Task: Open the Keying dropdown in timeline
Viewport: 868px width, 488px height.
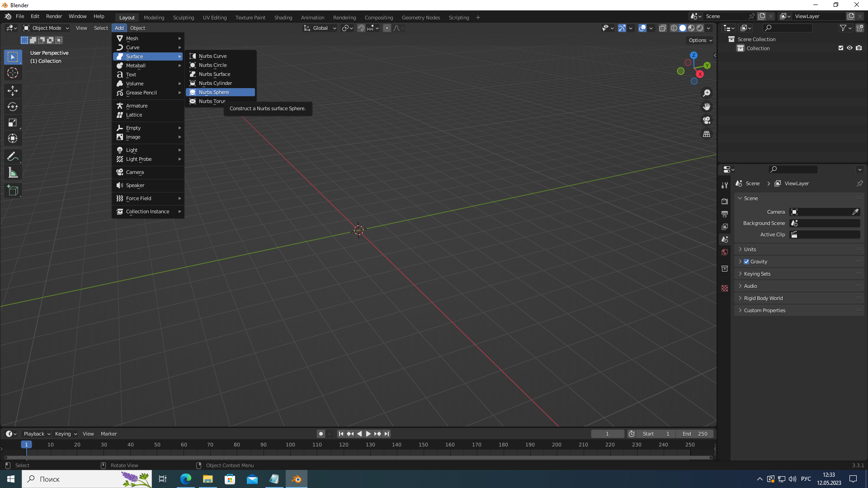Action: coord(66,434)
